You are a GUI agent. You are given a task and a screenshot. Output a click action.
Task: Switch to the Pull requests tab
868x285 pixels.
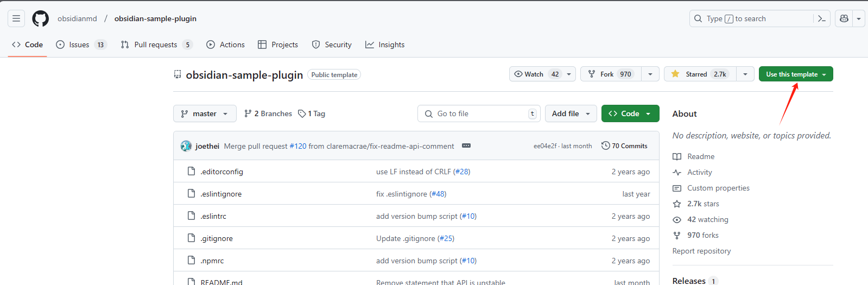click(156, 45)
